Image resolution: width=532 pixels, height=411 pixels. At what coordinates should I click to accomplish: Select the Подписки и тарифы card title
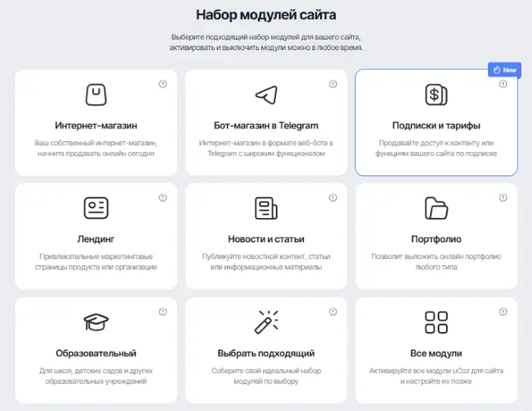point(436,125)
